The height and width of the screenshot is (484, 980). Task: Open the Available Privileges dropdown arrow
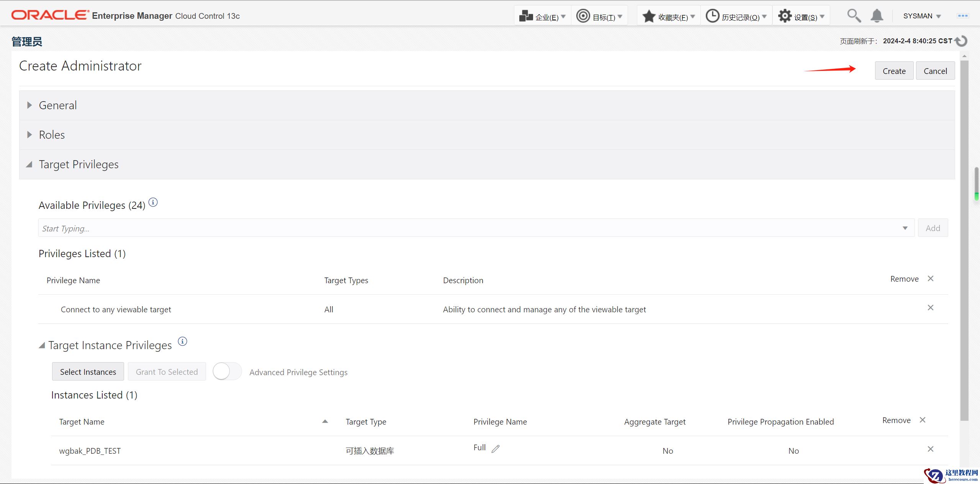coord(905,228)
